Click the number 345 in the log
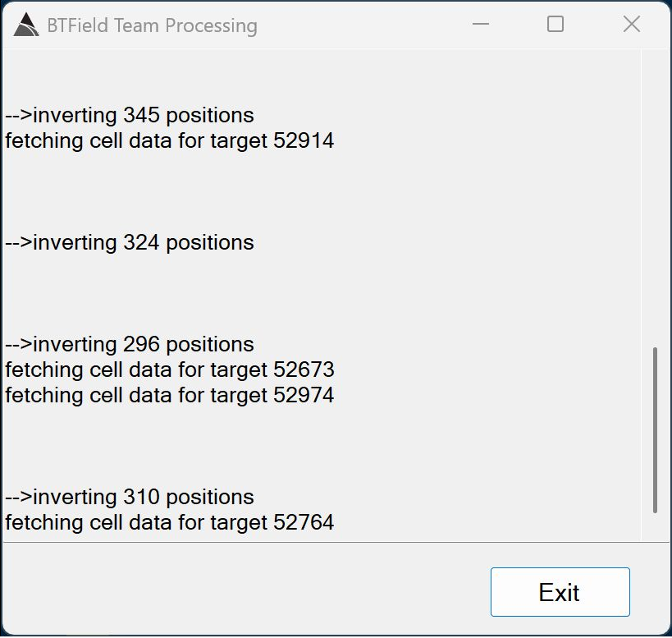Viewport: 672px width, 638px height. click(x=141, y=115)
